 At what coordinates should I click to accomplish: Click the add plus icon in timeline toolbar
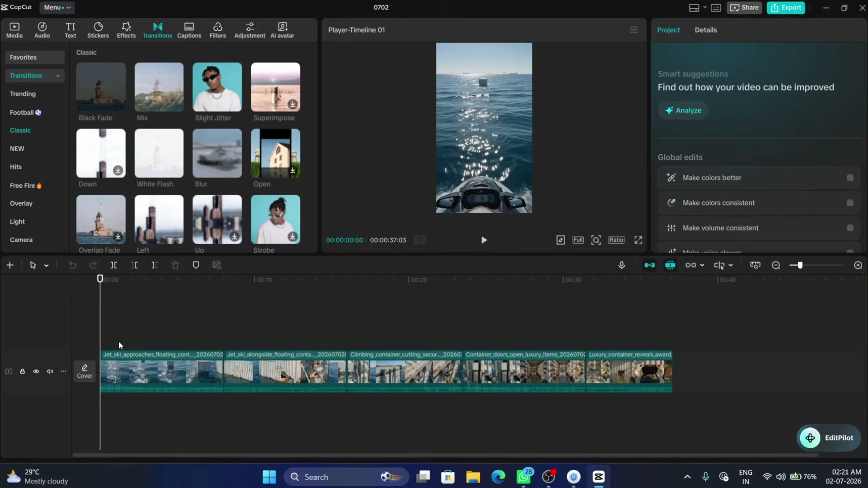[10, 265]
